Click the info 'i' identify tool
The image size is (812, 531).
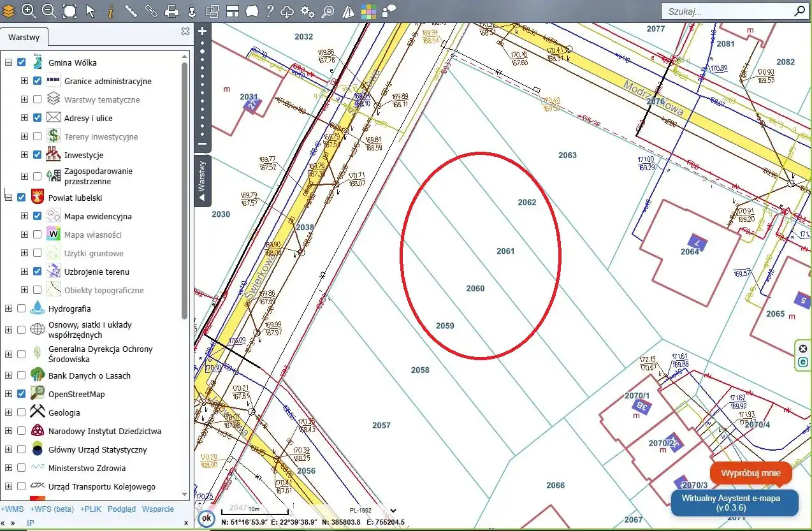pyautogui.click(x=110, y=11)
